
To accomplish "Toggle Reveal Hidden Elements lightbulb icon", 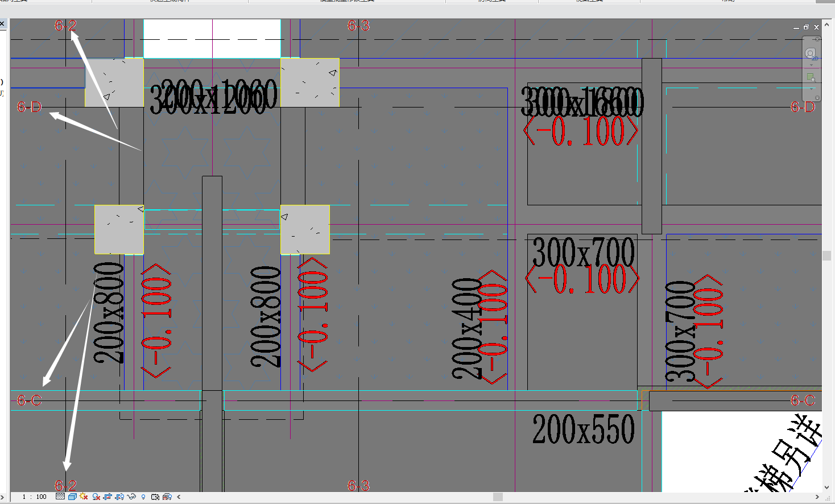I will tap(143, 497).
